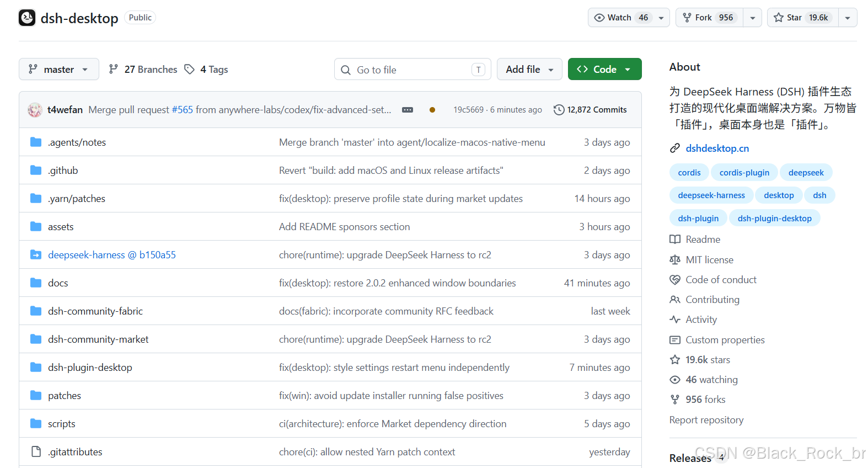Click the t4wefan author name
Image resolution: width=868 pixels, height=468 pixels.
(x=65, y=110)
